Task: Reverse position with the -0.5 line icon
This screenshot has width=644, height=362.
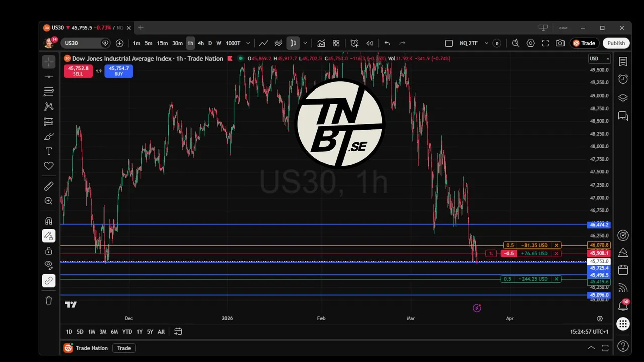Action: [x=491, y=254]
